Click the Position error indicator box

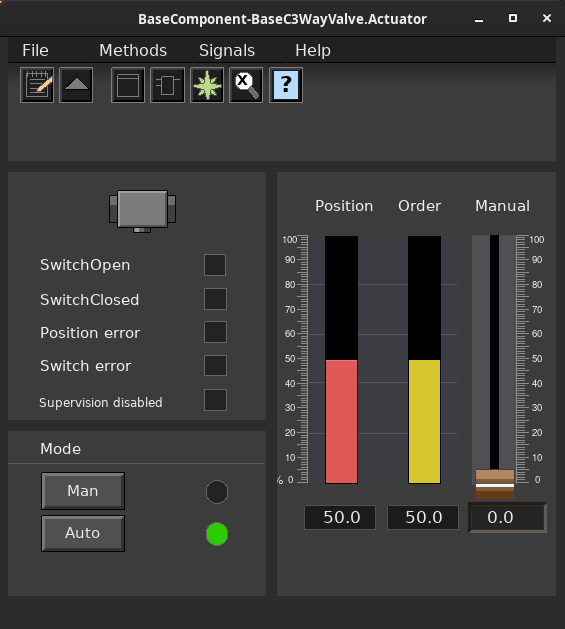click(x=215, y=332)
